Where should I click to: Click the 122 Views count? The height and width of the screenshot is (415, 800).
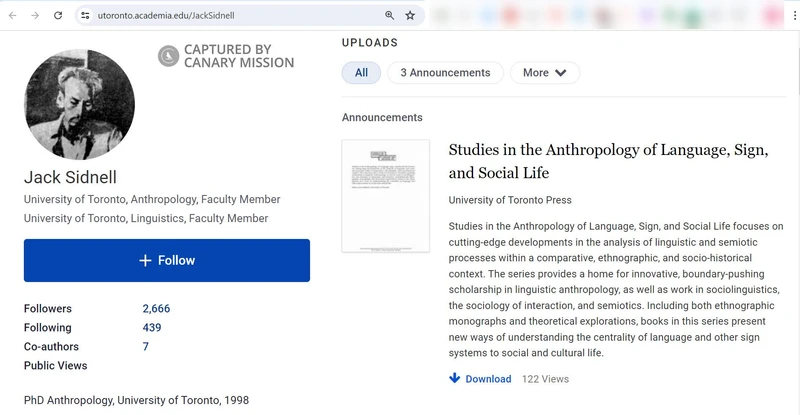pyautogui.click(x=545, y=379)
